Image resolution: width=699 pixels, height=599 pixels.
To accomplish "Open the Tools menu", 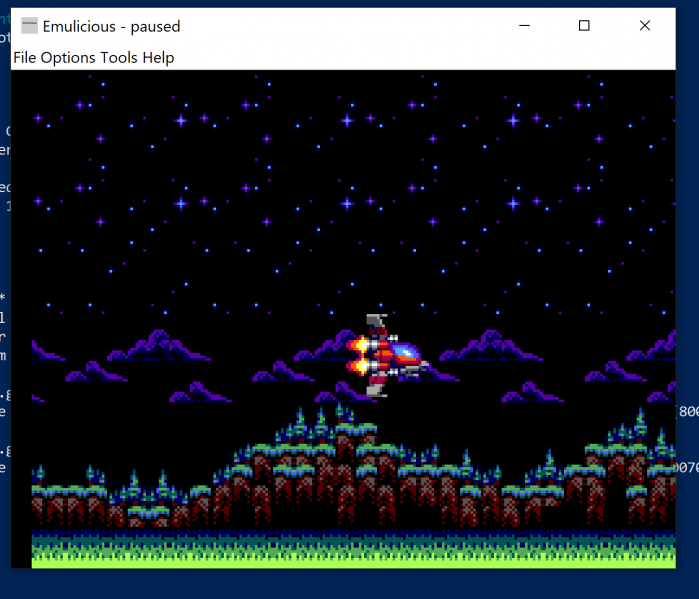I will (119, 57).
